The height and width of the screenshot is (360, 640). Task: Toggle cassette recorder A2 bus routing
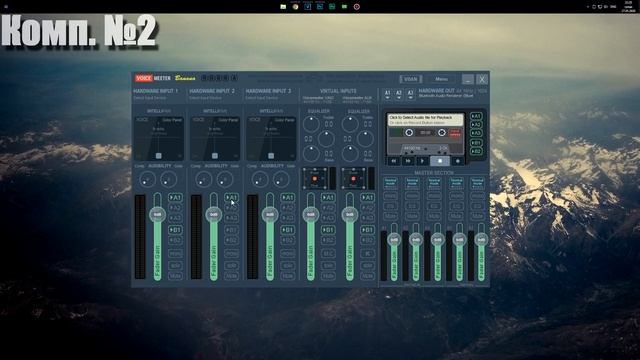pyautogui.click(x=476, y=124)
